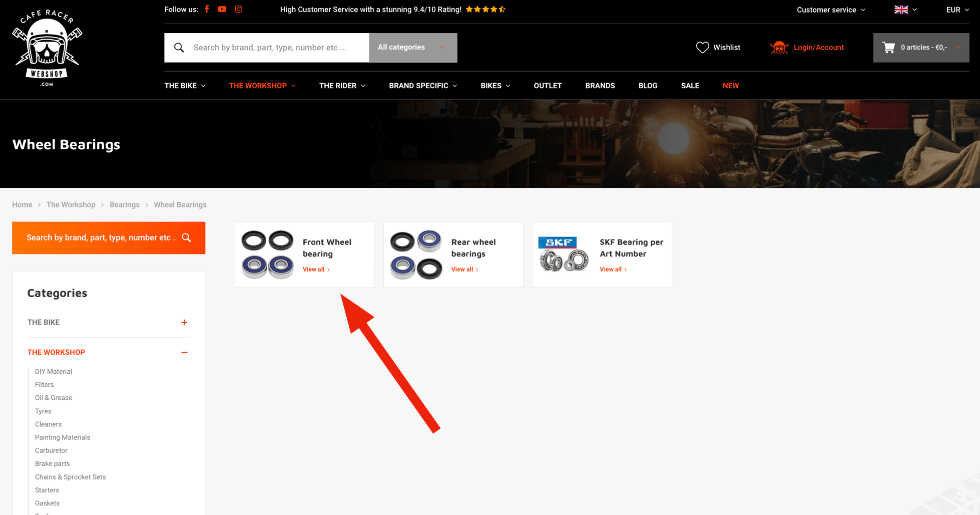Collapse THE WORKSHOP category with minus sign
This screenshot has height=515, width=980.
184,352
